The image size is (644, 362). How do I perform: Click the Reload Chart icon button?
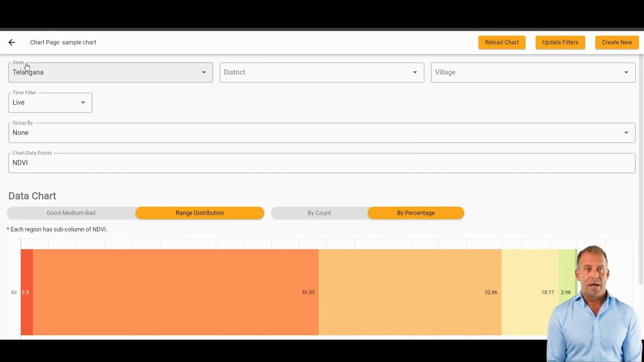click(x=502, y=43)
